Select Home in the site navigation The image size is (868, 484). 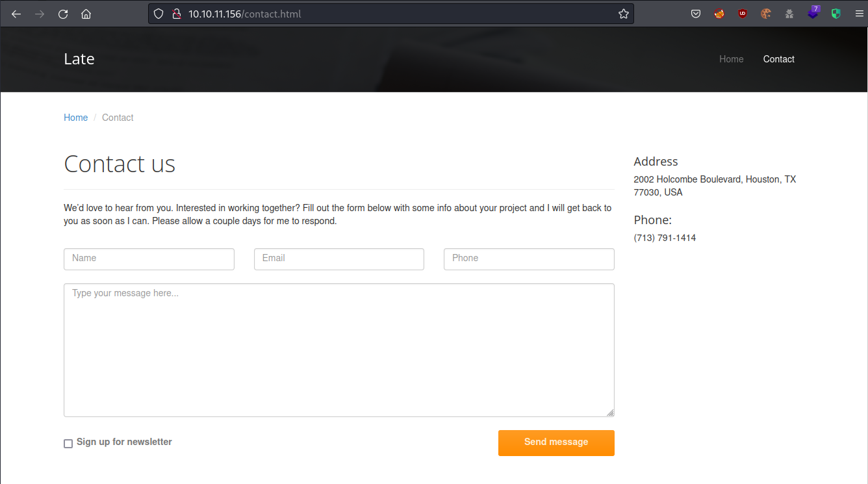tap(731, 59)
